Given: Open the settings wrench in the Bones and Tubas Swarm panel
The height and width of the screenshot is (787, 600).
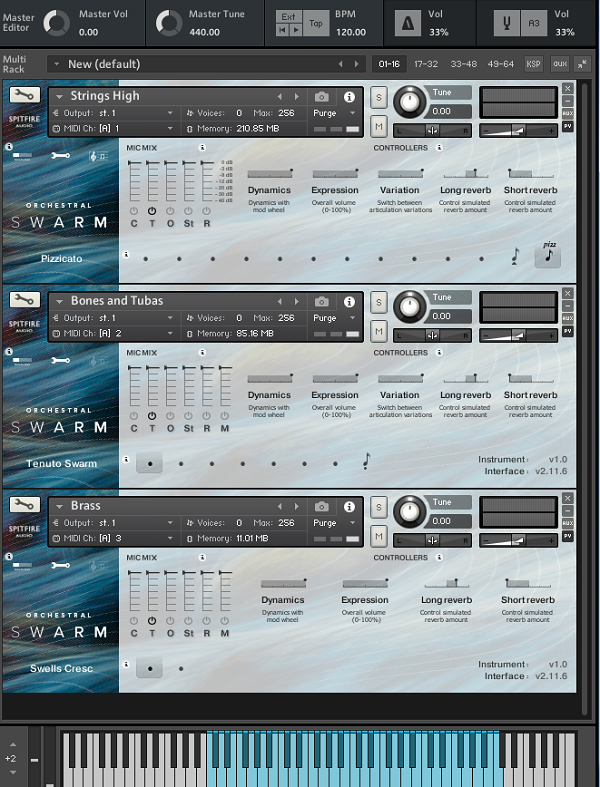Looking at the screenshot, I should click(x=60, y=360).
